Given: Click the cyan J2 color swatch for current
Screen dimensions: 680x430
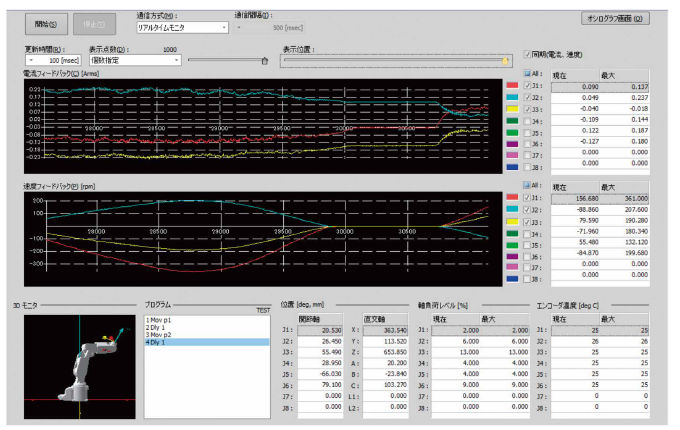Looking at the screenshot, I should [511, 98].
